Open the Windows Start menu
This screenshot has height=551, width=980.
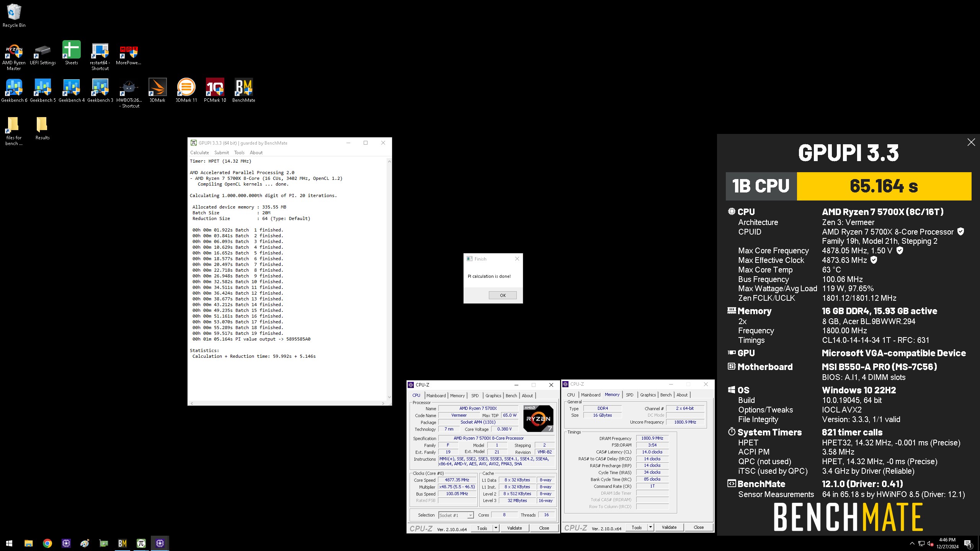(x=9, y=543)
